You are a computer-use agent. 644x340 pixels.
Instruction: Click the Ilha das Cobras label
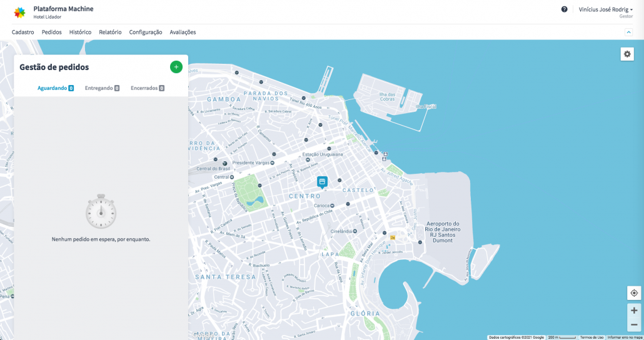coord(387,96)
